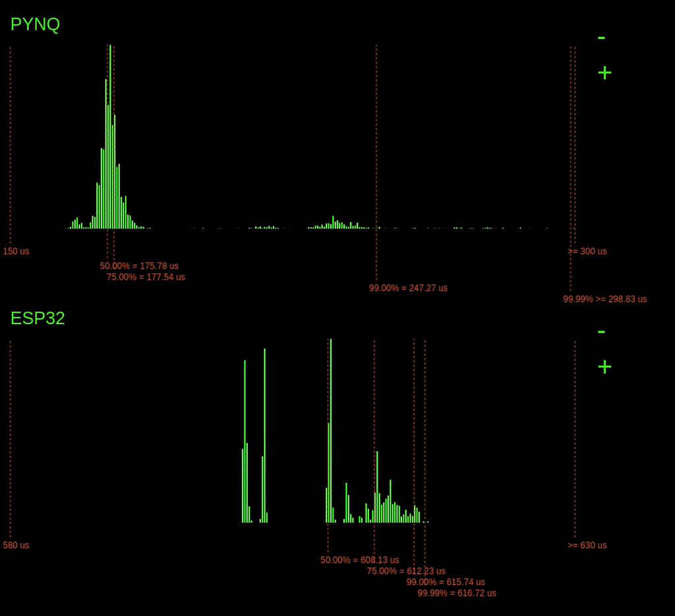Click the PYNQ 99% percentile marker line
This screenshot has width=675, height=616.
376,163
